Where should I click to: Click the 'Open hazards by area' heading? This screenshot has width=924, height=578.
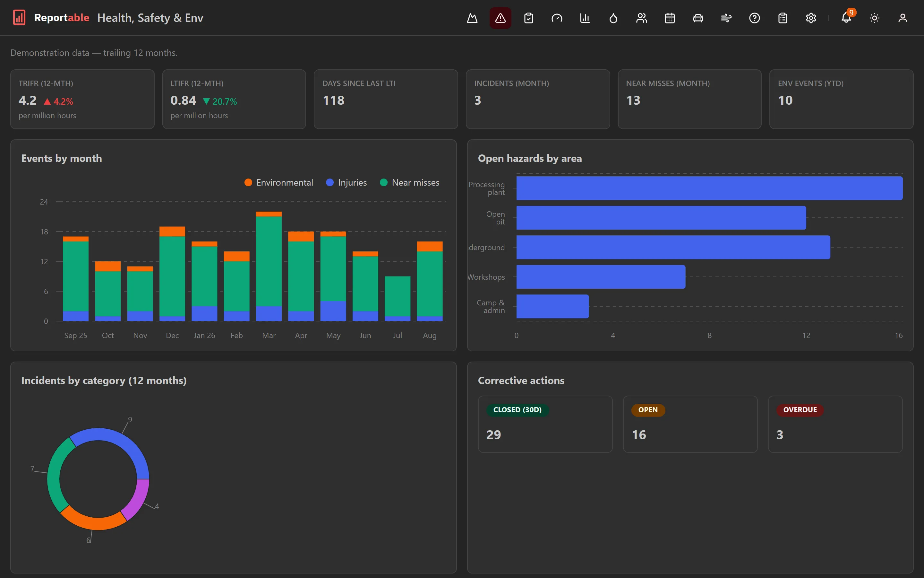[530, 158]
